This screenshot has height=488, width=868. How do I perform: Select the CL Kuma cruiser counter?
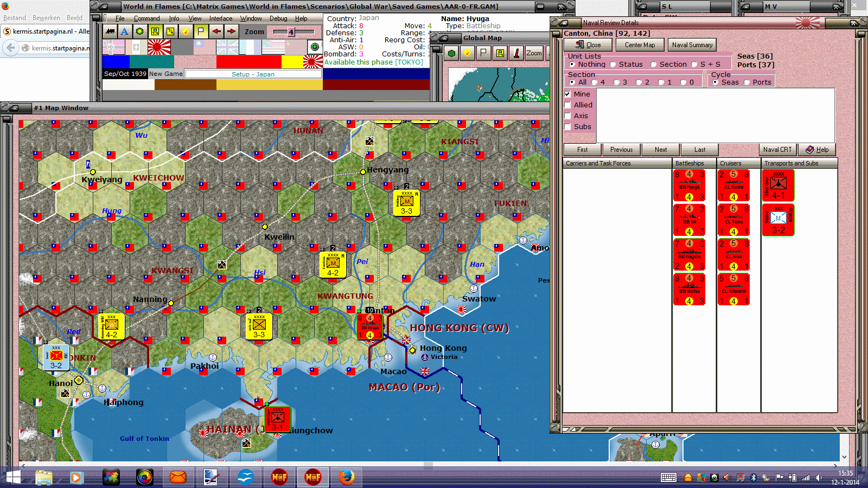pos(734,185)
